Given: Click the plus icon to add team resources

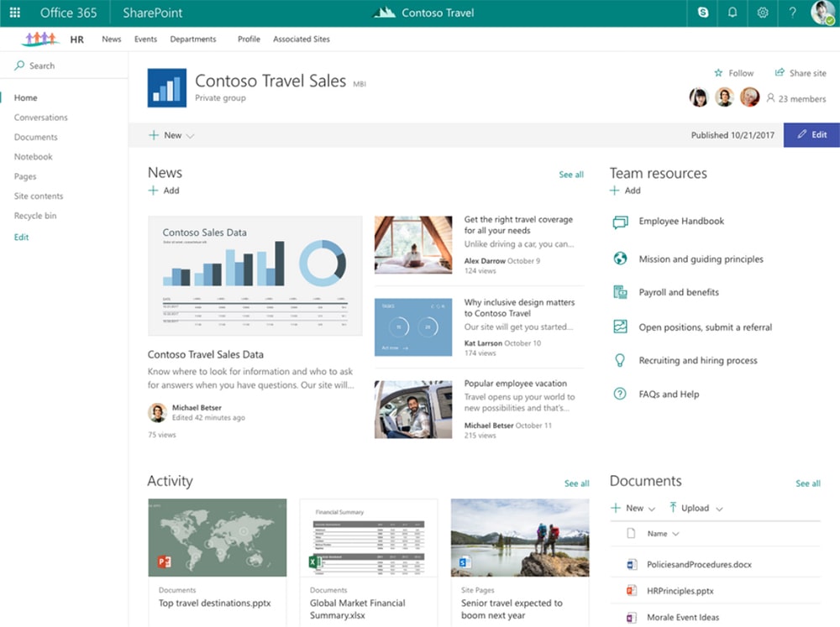Looking at the screenshot, I should pos(615,191).
